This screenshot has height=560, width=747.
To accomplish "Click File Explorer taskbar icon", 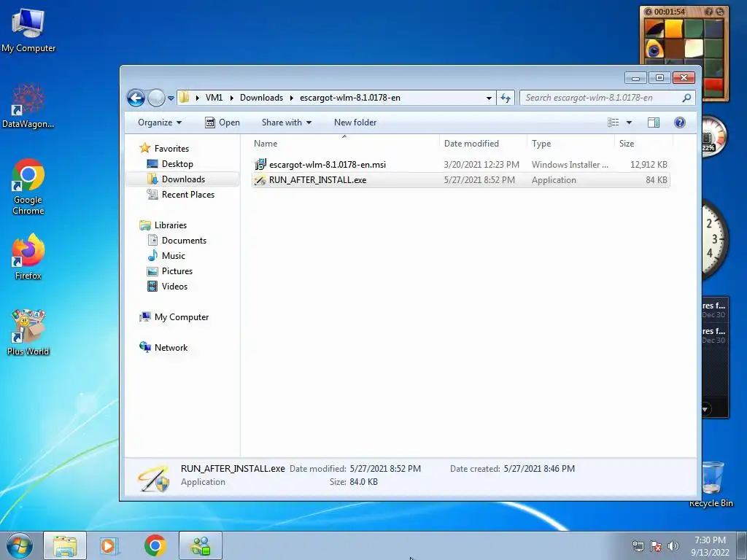I will click(65, 545).
